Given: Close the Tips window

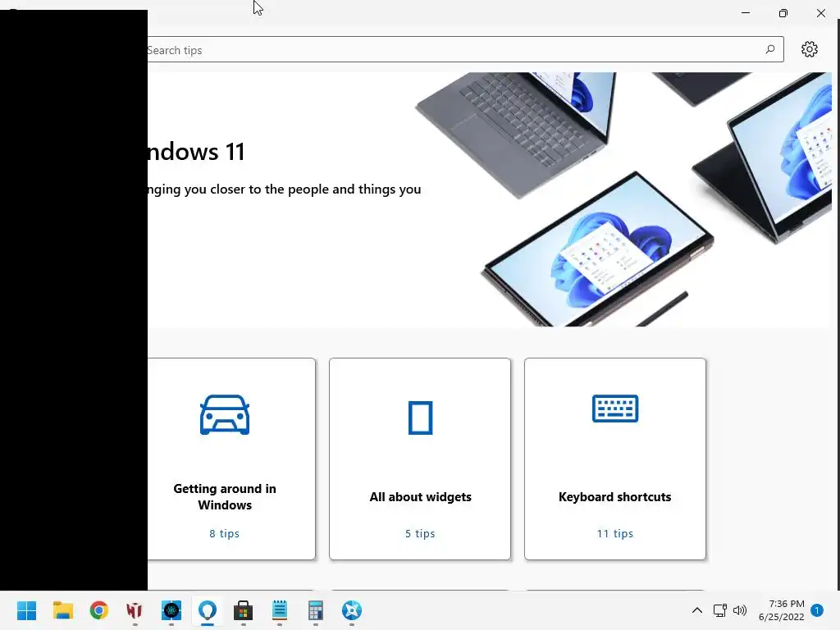Looking at the screenshot, I should (820, 13).
